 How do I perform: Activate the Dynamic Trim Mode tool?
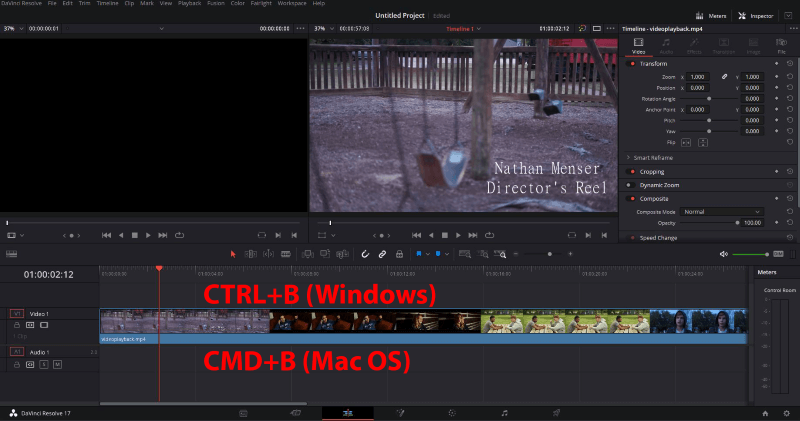coord(268,254)
